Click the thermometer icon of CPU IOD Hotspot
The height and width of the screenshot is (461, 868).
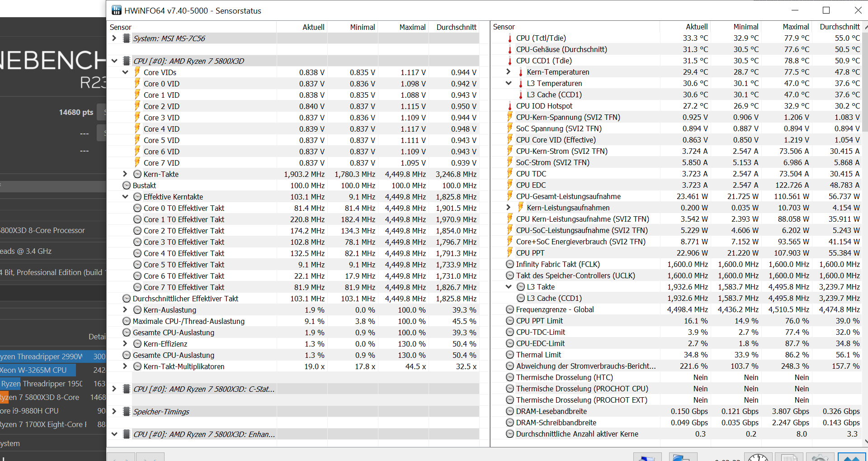pyautogui.click(x=510, y=106)
